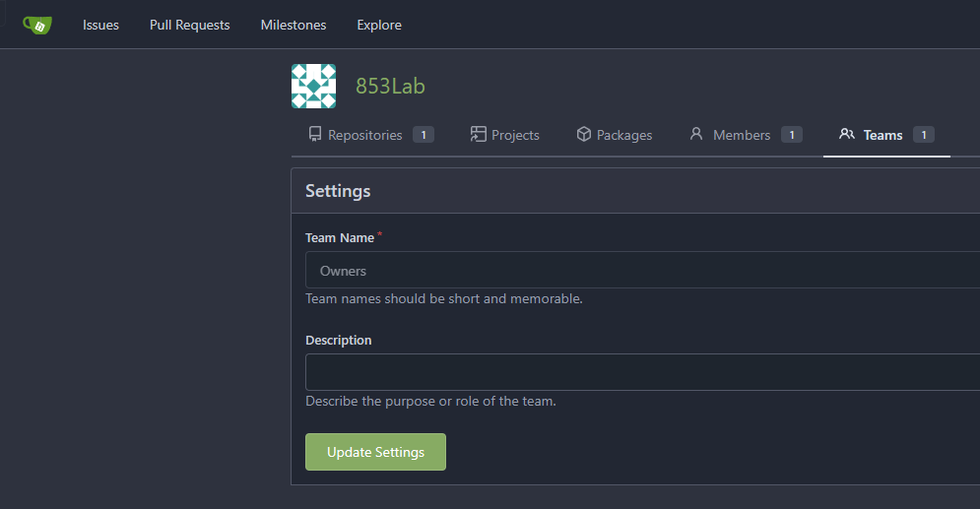The width and height of the screenshot is (980, 509).
Task: Click the Repositories tab book icon
Action: 315,134
